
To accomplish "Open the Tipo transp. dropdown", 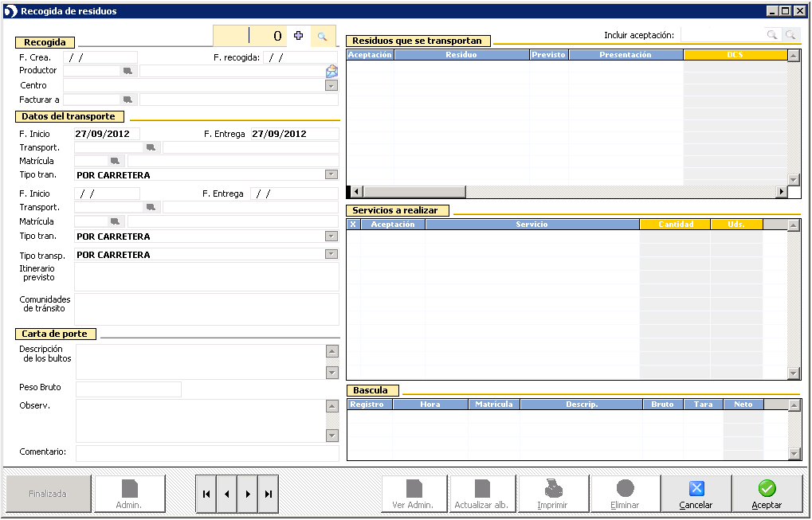I will pos(331,255).
